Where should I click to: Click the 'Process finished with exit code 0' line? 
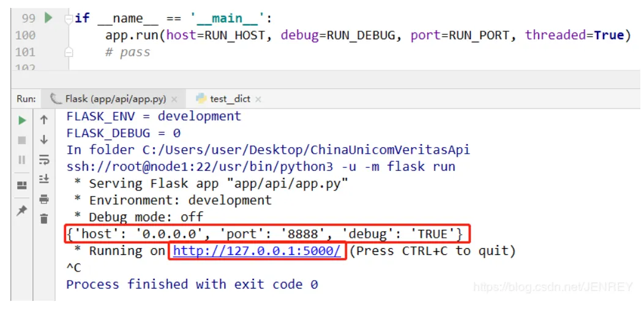(192, 284)
